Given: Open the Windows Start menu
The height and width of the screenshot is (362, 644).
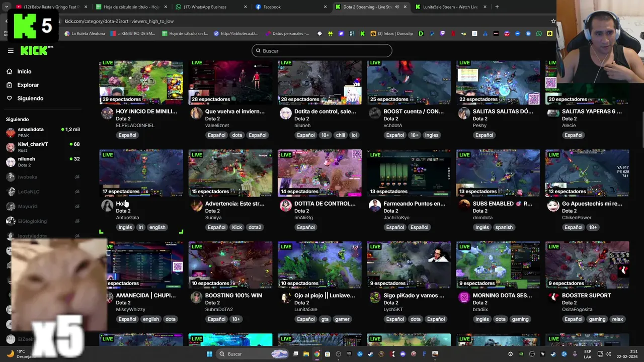Looking at the screenshot, I should [209, 354].
